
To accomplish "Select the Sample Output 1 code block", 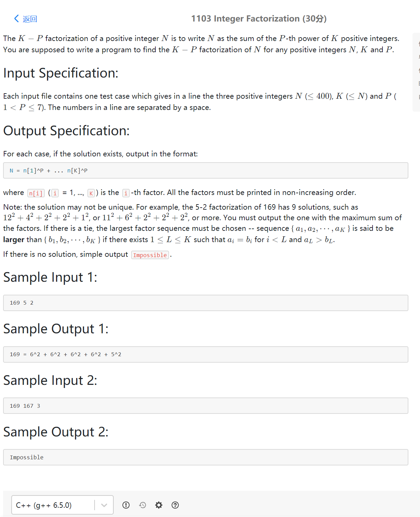I will tap(206, 354).
